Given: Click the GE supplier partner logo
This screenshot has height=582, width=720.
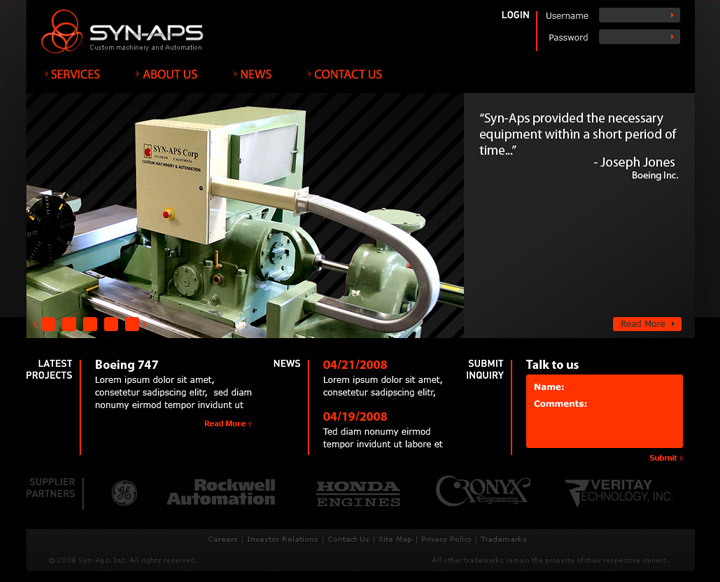Looking at the screenshot, I should click(x=124, y=493).
